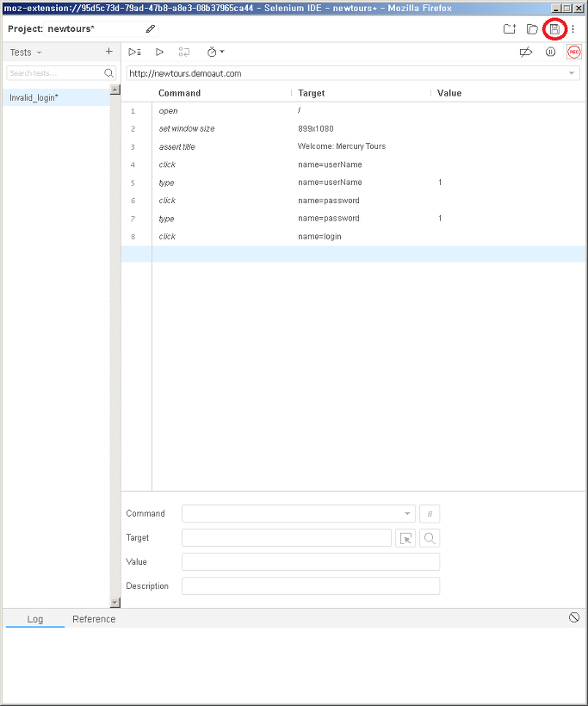Screen dimensions: 588x706
Task: Expand the base URL dropdown arrow
Action: coord(572,73)
